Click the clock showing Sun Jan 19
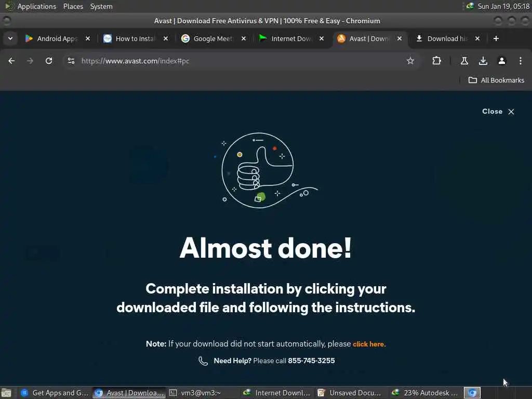Viewport: 532px width, 399px height. point(503,6)
